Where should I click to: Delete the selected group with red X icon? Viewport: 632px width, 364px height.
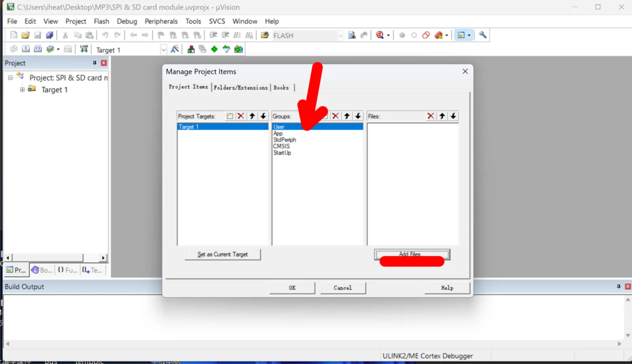[x=335, y=116]
